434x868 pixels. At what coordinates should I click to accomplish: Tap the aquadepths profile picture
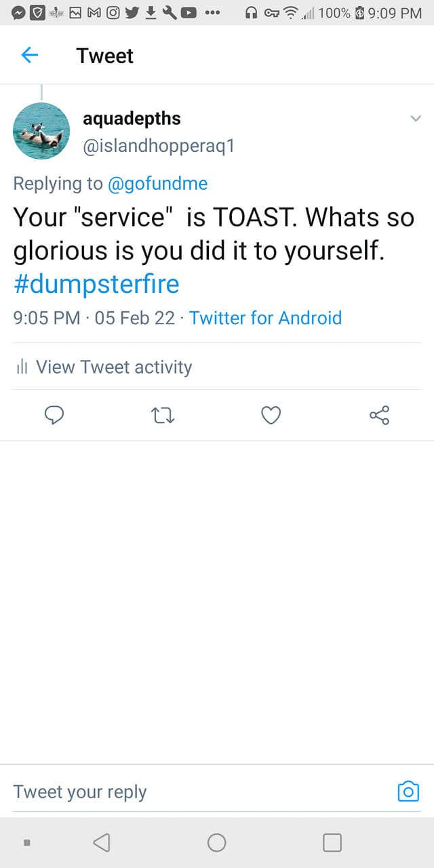[x=41, y=131]
